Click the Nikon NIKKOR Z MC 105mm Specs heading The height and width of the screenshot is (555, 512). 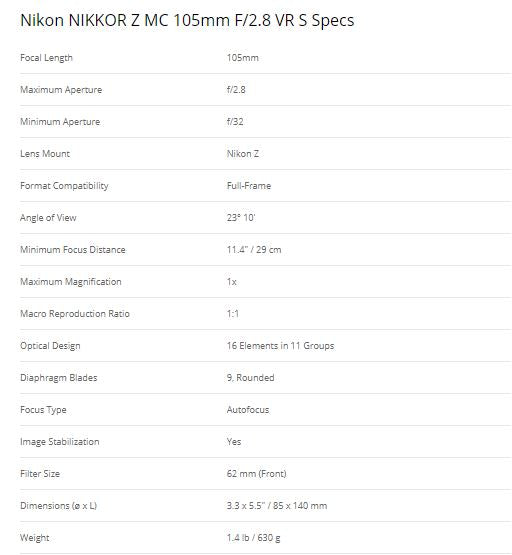pyautogui.click(x=187, y=20)
